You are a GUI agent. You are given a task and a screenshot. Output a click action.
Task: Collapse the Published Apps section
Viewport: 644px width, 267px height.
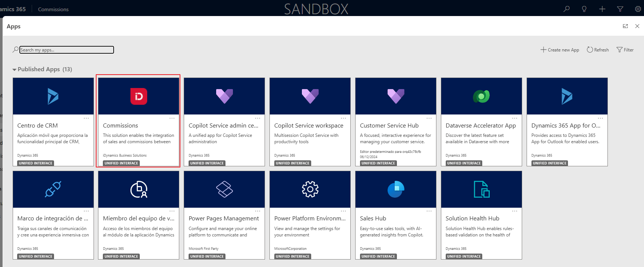[x=15, y=69]
